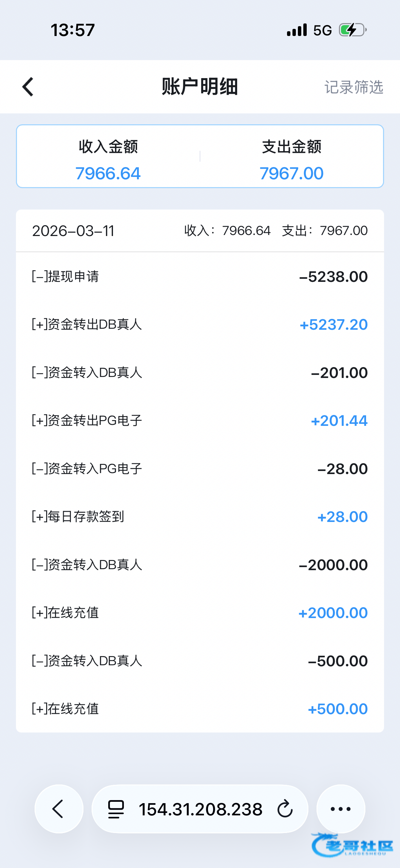The image size is (400, 868).
Task: Tap the 在线充值 +2000.00 entry
Action: pyautogui.click(x=200, y=613)
